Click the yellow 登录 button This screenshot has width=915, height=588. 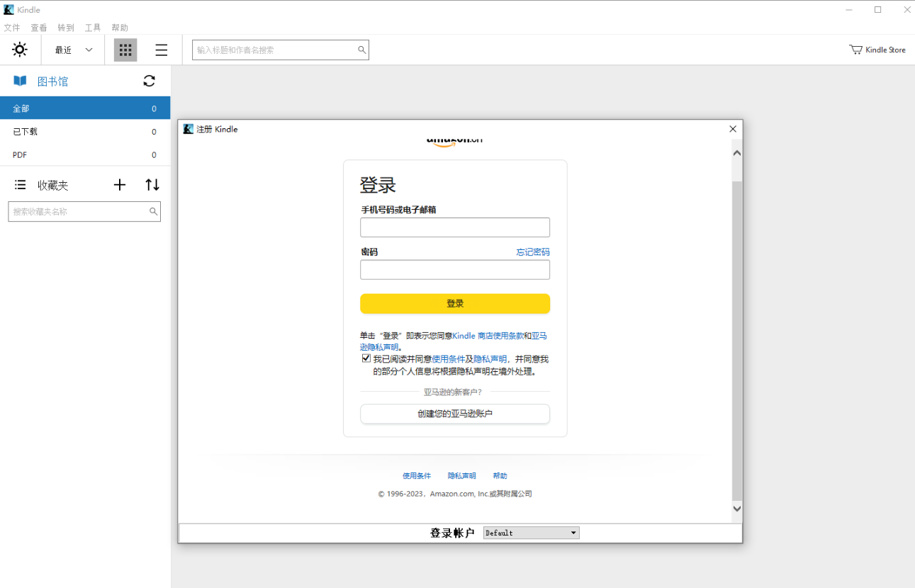point(455,303)
